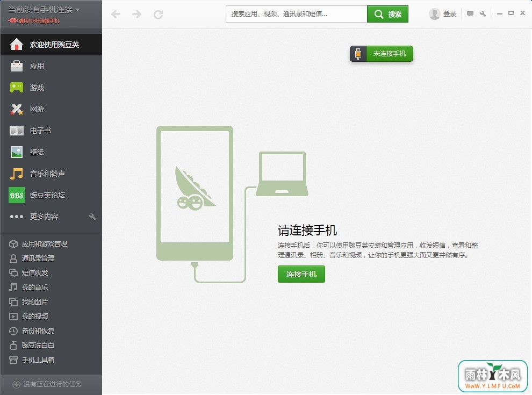Click the user avatar icon near 登录
Image resolution: width=532 pixels, height=395 pixels.
[x=434, y=14]
